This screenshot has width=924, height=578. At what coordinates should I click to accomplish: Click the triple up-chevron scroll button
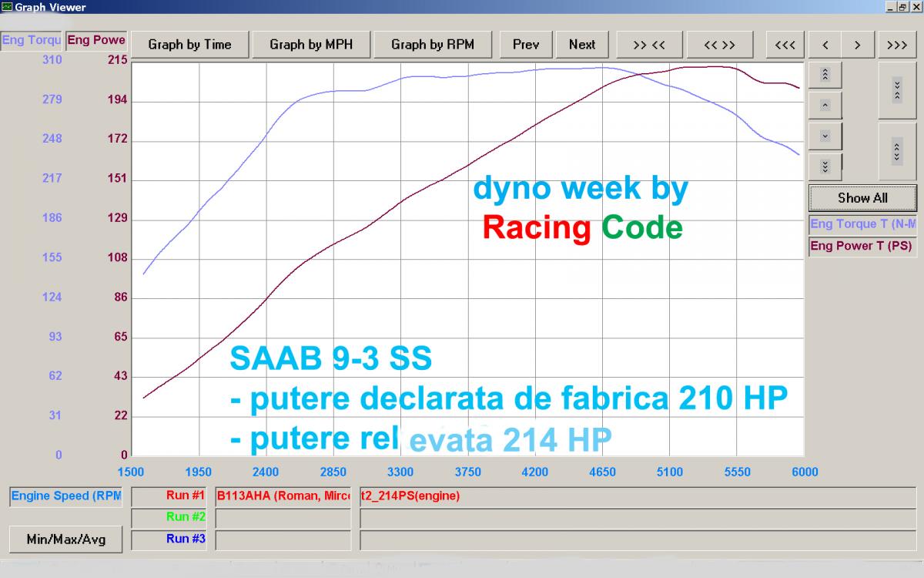(x=825, y=75)
